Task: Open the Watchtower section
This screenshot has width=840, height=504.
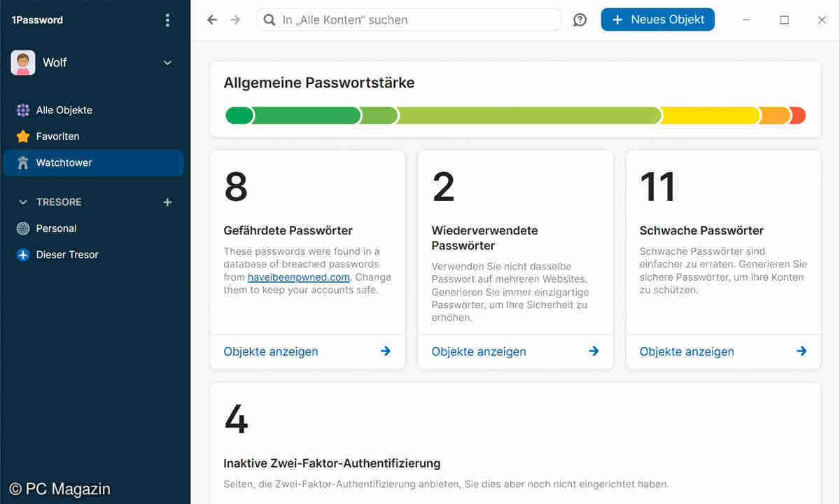Action: [64, 163]
